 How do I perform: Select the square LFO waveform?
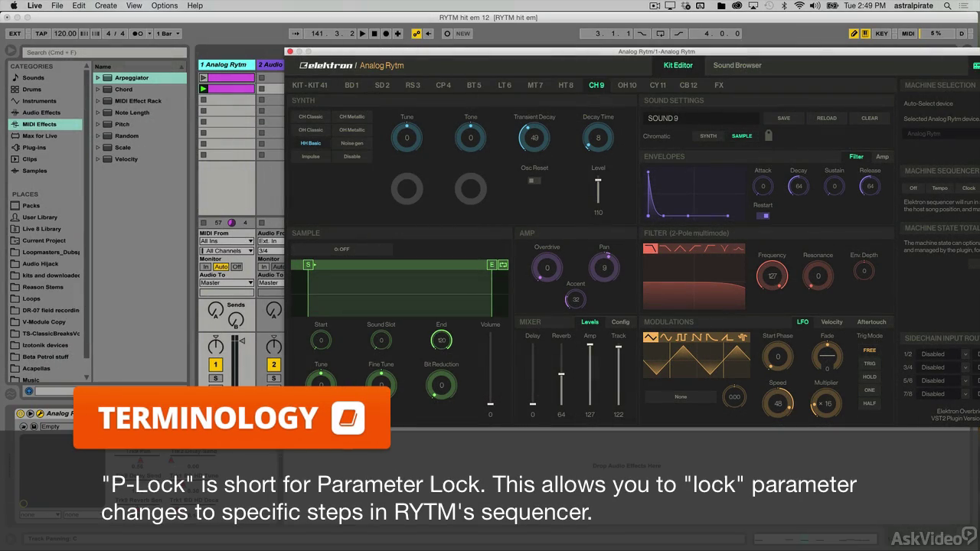[680, 337]
